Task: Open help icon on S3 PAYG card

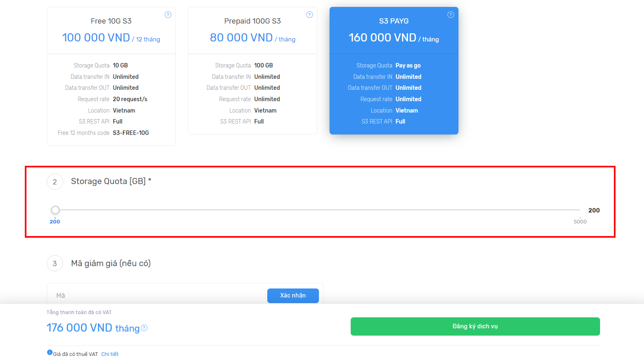Action: click(450, 15)
